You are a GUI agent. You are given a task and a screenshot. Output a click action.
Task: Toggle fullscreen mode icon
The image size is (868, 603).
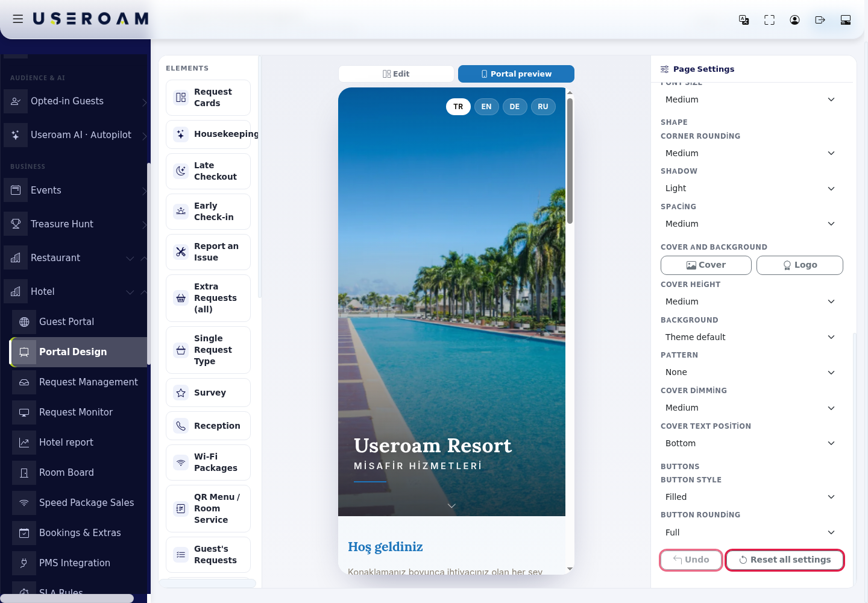click(769, 20)
